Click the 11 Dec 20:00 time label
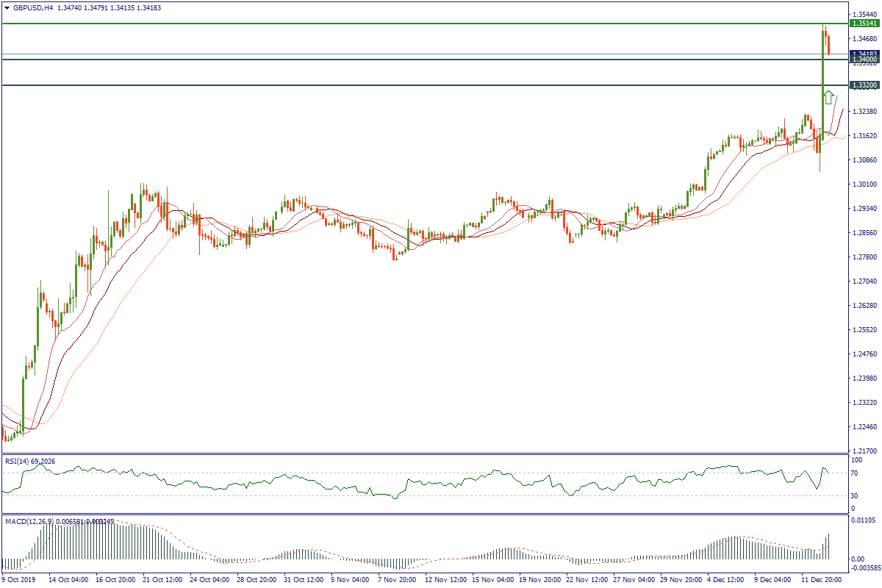882x588 pixels. coord(822,579)
